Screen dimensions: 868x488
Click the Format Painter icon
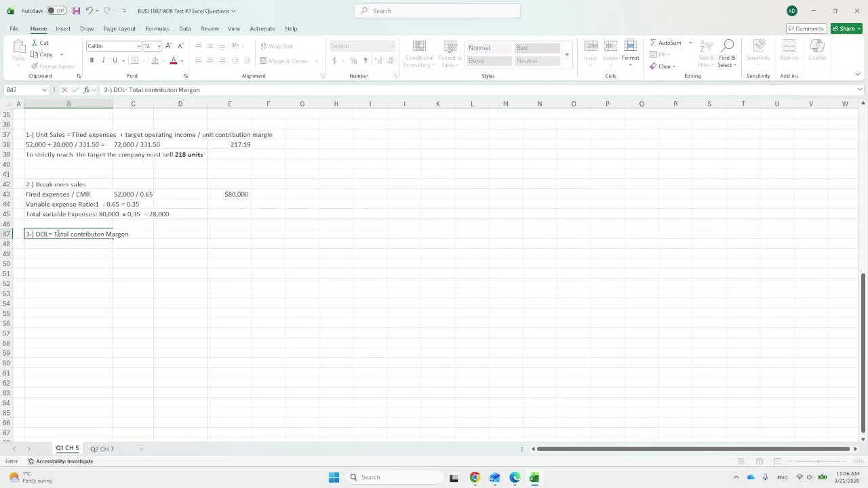(35, 66)
